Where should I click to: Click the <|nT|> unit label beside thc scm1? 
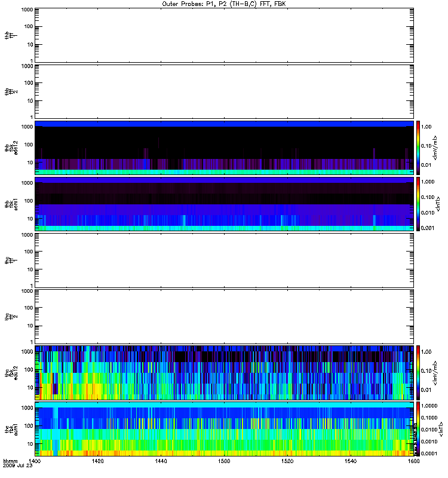pyautogui.click(x=441, y=429)
